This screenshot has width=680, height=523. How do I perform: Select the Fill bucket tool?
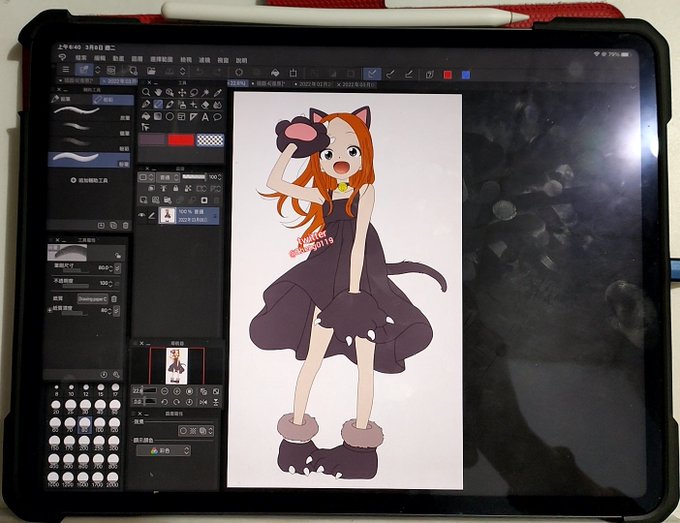pyautogui.click(x=146, y=116)
